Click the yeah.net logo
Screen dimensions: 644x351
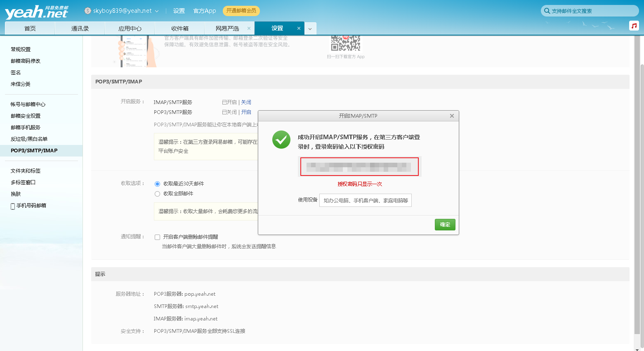pyautogui.click(x=36, y=12)
